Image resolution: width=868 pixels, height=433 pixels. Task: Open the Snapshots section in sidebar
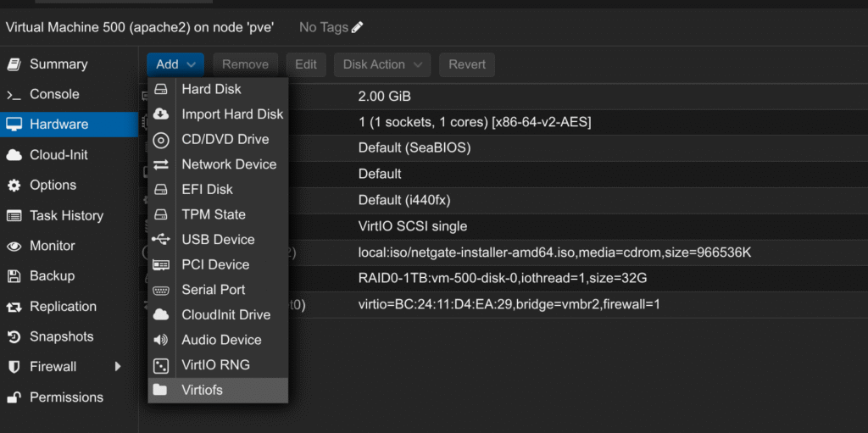click(x=61, y=336)
